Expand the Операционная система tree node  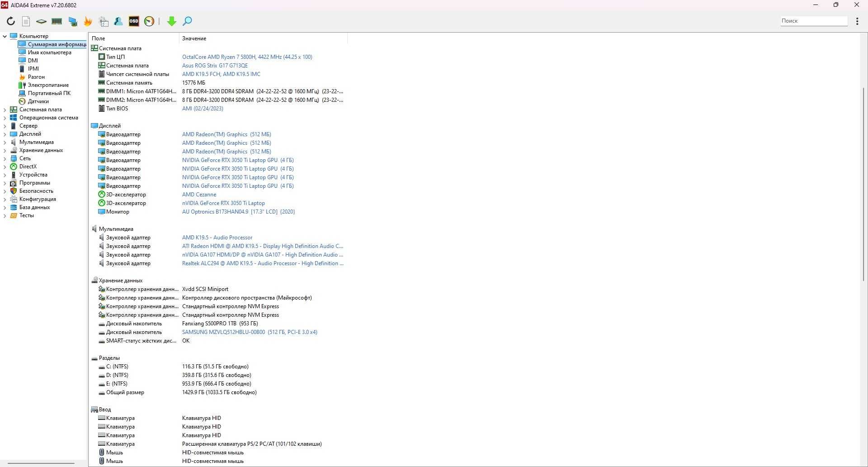click(5, 118)
